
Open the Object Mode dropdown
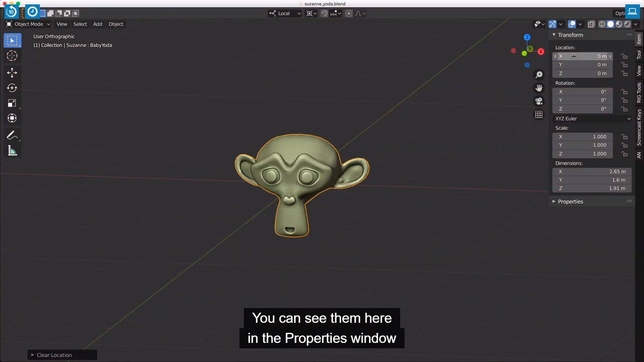pos(28,24)
